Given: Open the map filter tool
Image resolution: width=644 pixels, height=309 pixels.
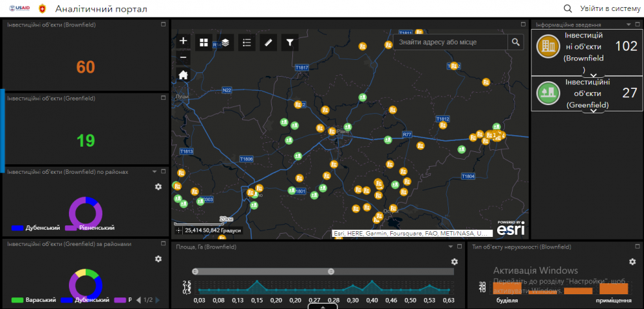Looking at the screenshot, I should (x=290, y=42).
